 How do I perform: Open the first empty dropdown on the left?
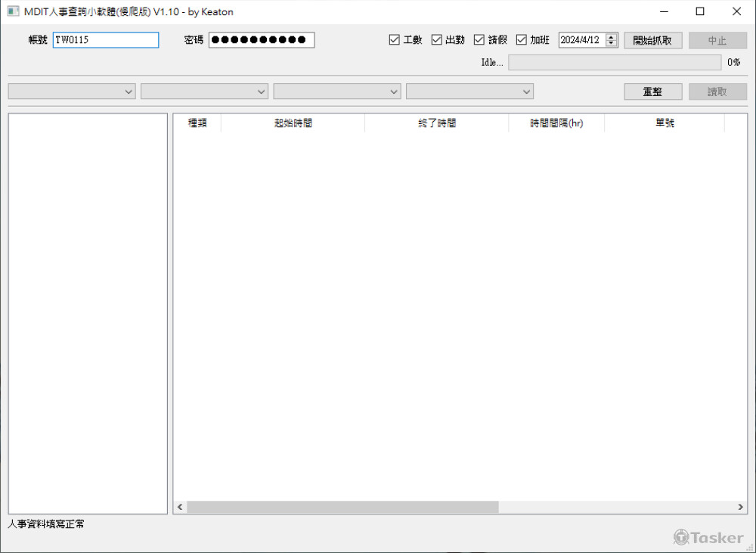[72, 91]
